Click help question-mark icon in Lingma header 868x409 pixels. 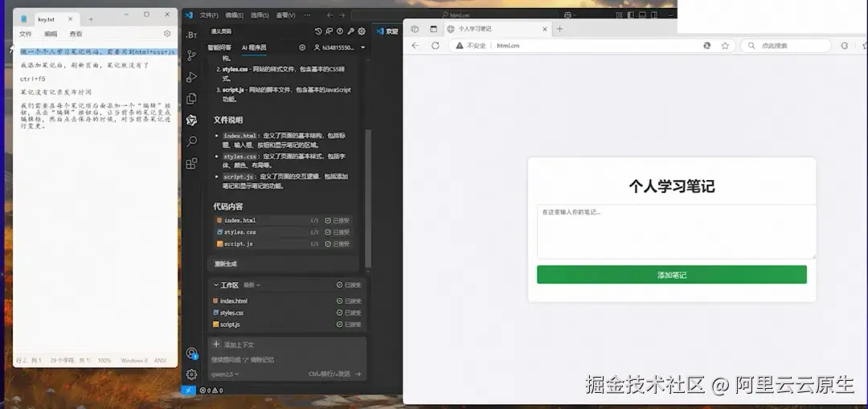click(x=340, y=31)
